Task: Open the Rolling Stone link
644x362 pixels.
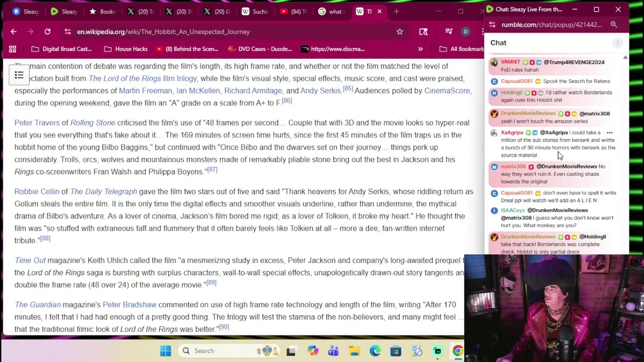Action: click(x=93, y=123)
